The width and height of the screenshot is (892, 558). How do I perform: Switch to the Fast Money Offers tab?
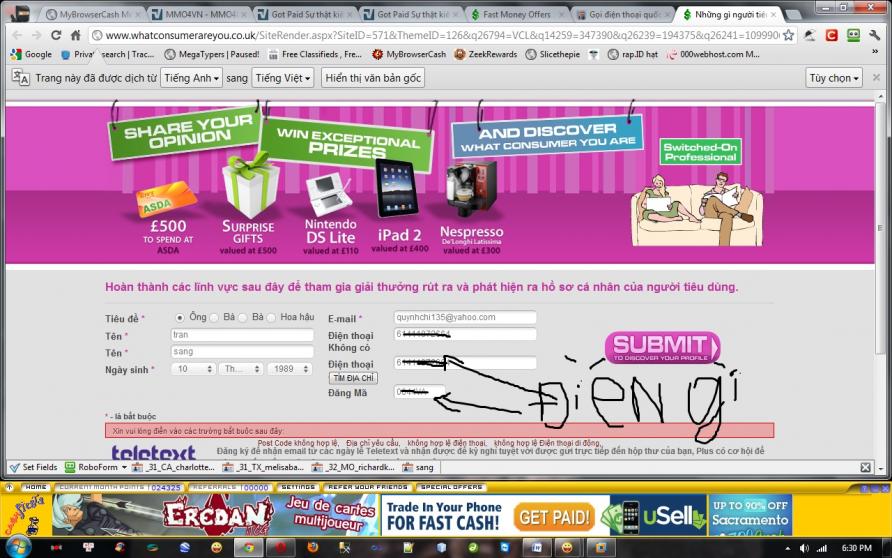pos(517,14)
